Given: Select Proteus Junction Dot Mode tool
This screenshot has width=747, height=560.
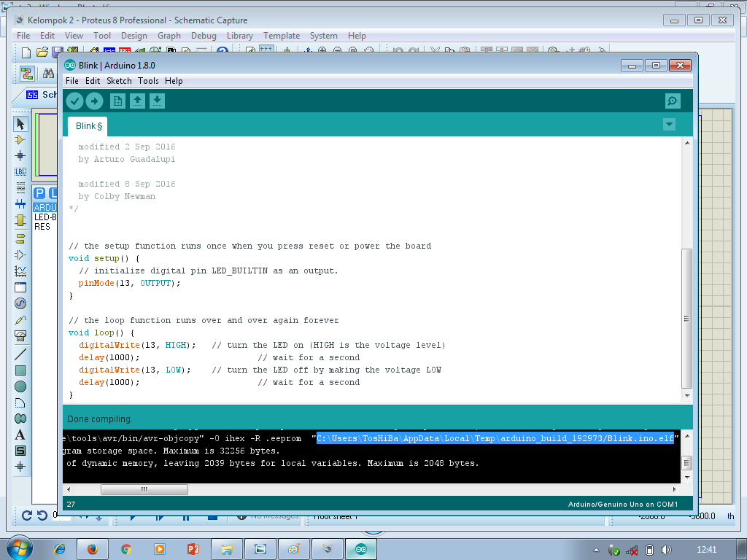Looking at the screenshot, I should 20,156.
